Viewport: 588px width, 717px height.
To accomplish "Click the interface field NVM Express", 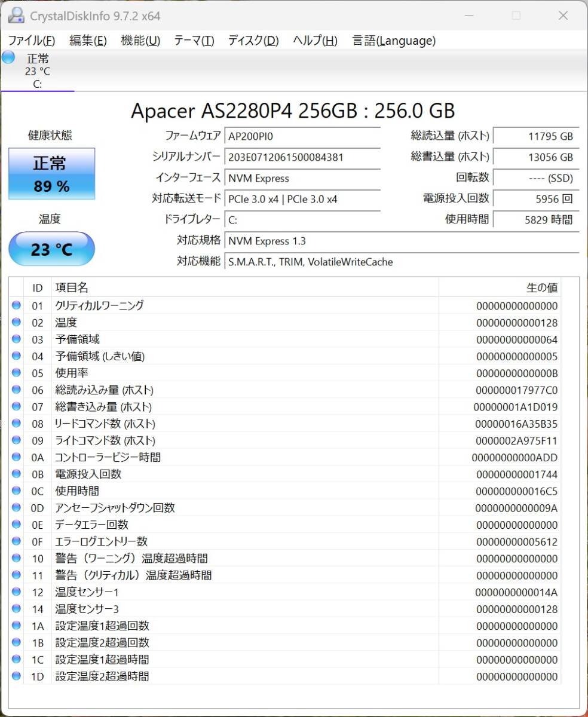I will click(x=302, y=178).
